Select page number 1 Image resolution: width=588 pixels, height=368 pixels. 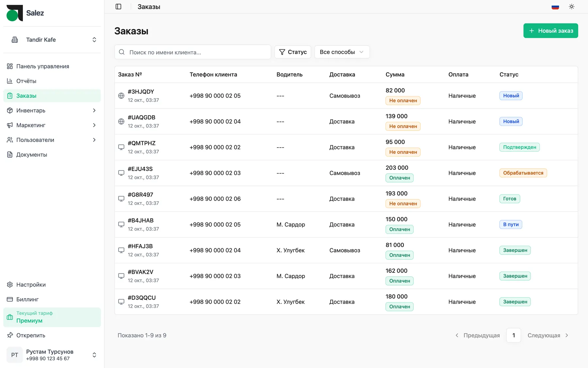[x=514, y=335]
